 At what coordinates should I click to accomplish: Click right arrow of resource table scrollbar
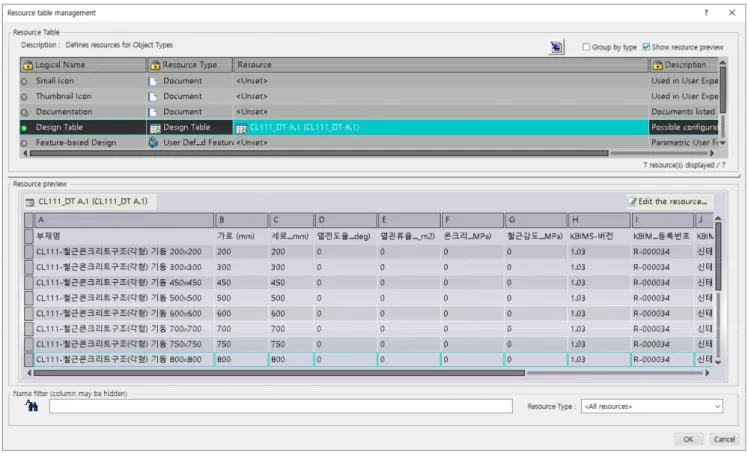pyautogui.click(x=712, y=153)
